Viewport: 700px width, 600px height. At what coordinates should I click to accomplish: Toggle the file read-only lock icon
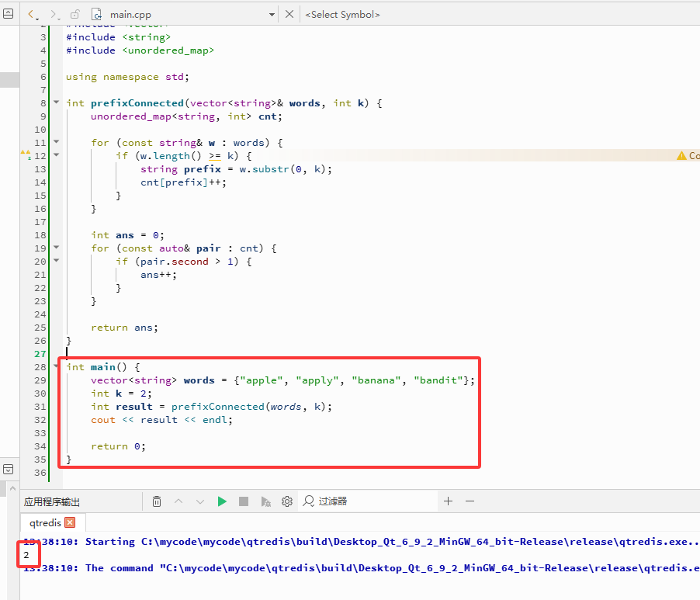pyautogui.click(x=75, y=14)
